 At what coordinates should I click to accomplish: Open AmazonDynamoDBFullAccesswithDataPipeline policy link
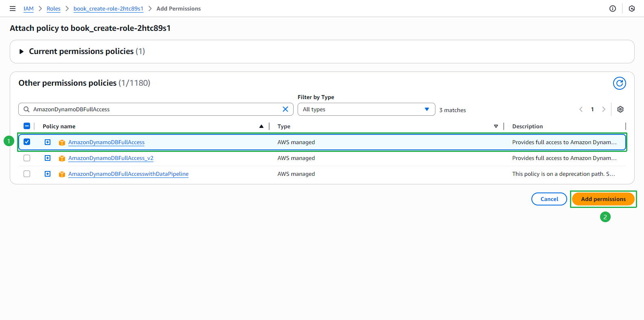[x=128, y=174]
